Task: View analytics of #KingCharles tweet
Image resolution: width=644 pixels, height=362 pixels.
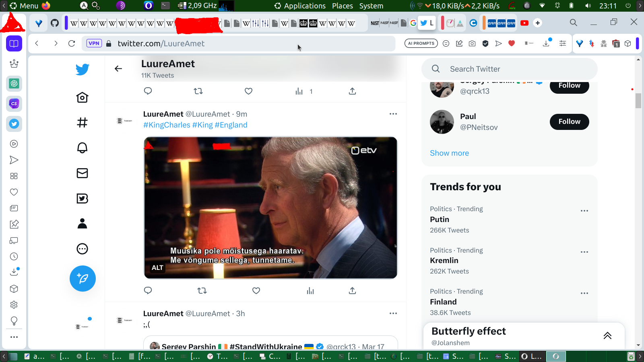Action: pyautogui.click(x=310, y=290)
